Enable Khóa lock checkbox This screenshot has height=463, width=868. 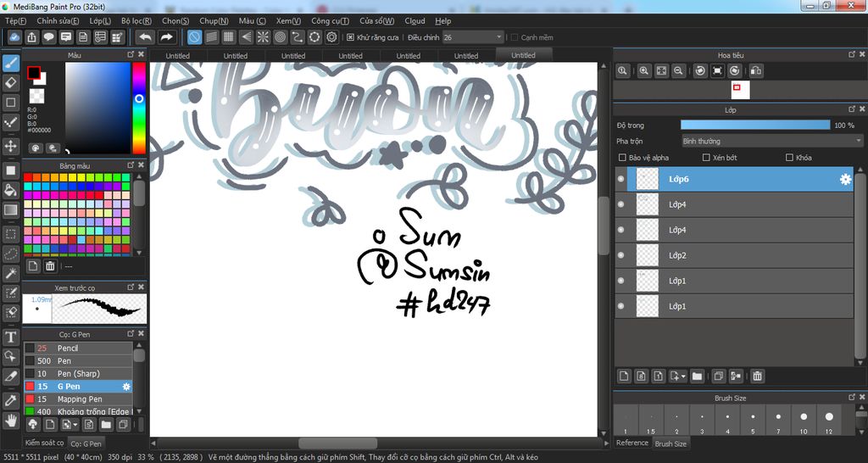point(789,158)
